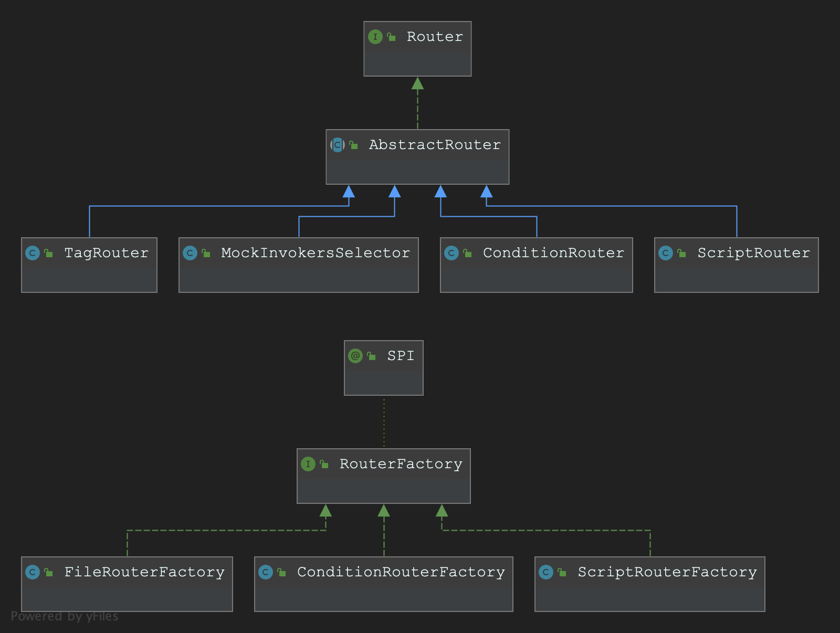Select the MockInvokersSelector label
This screenshot has height=633, width=840.
[316, 253]
